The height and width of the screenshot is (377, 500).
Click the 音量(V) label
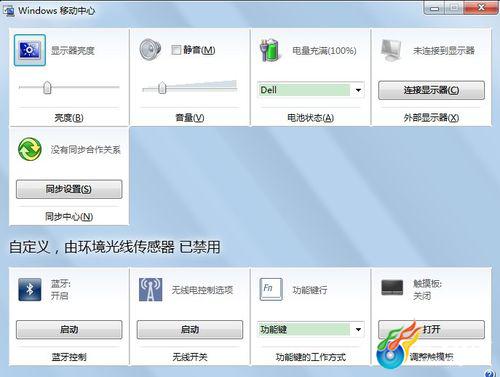190,118
